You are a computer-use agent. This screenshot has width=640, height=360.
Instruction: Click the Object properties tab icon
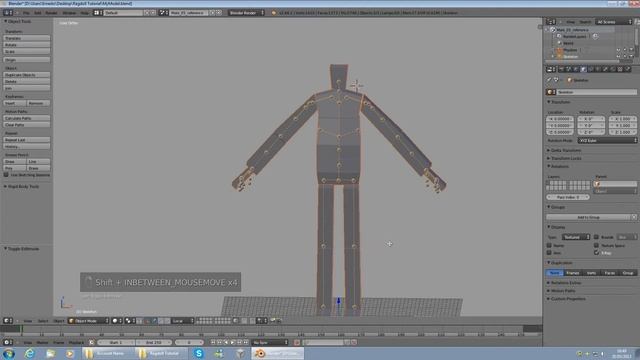tap(583, 69)
